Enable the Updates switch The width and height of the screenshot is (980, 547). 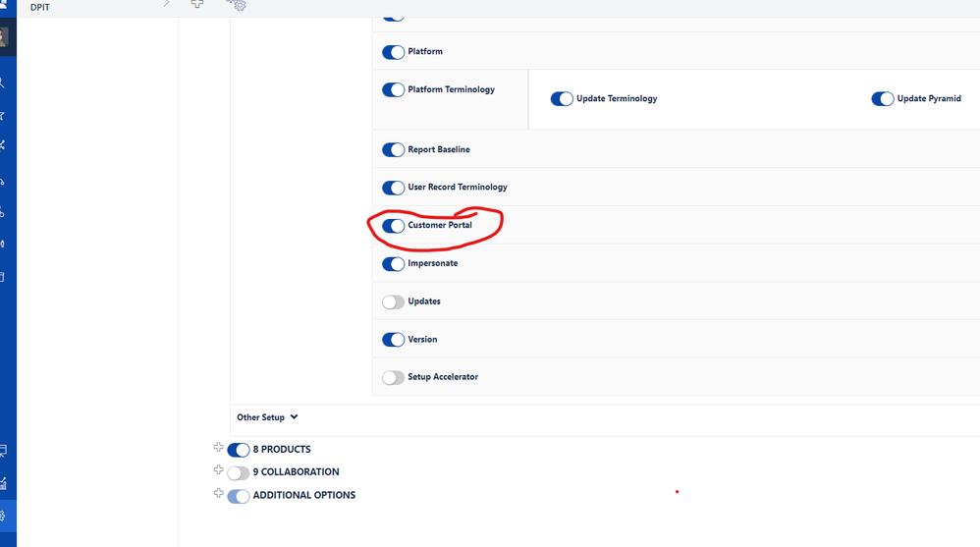[393, 301]
